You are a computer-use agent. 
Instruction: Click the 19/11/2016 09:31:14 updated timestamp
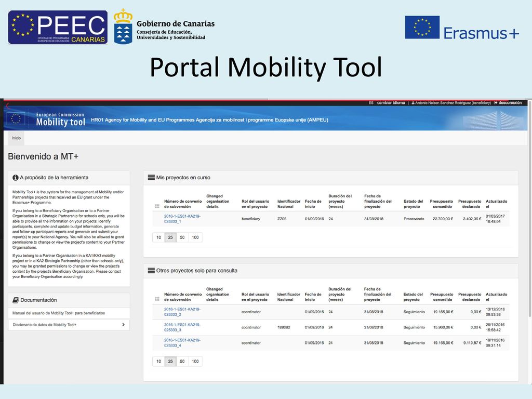(x=495, y=343)
